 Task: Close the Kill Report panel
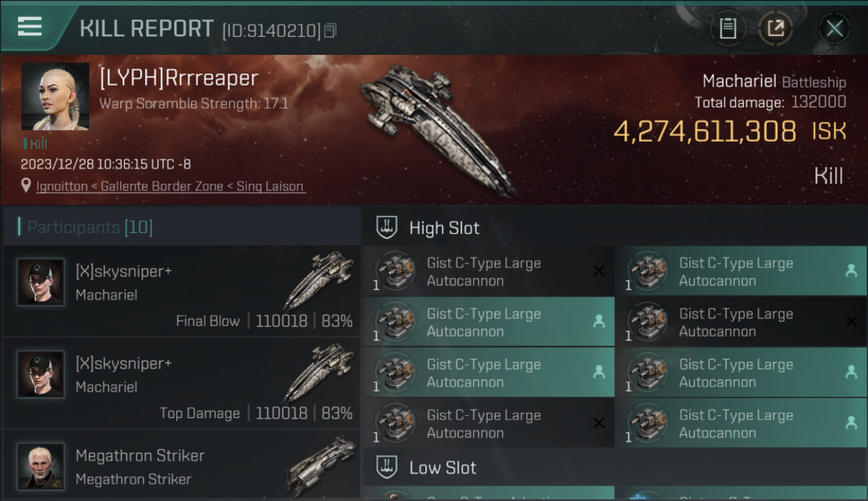coord(835,29)
